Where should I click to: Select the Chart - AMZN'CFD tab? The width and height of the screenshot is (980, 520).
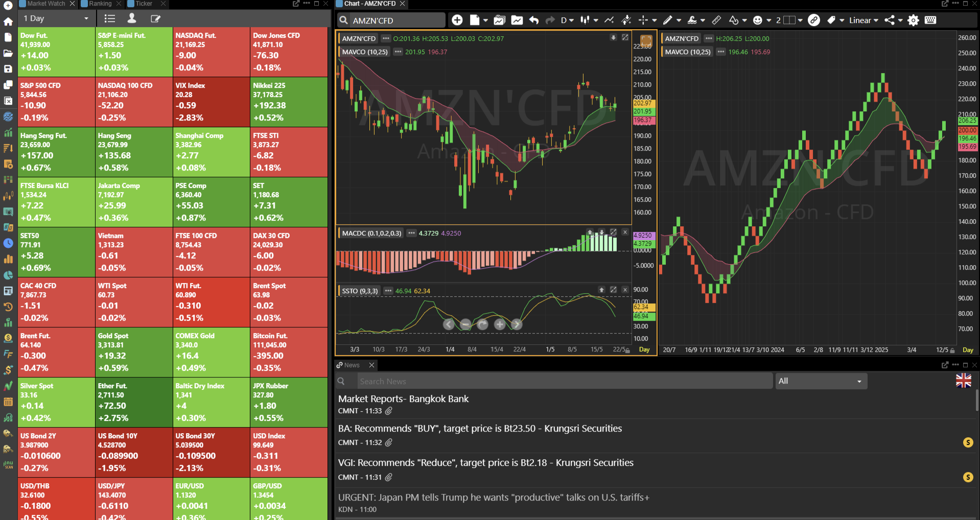click(370, 4)
